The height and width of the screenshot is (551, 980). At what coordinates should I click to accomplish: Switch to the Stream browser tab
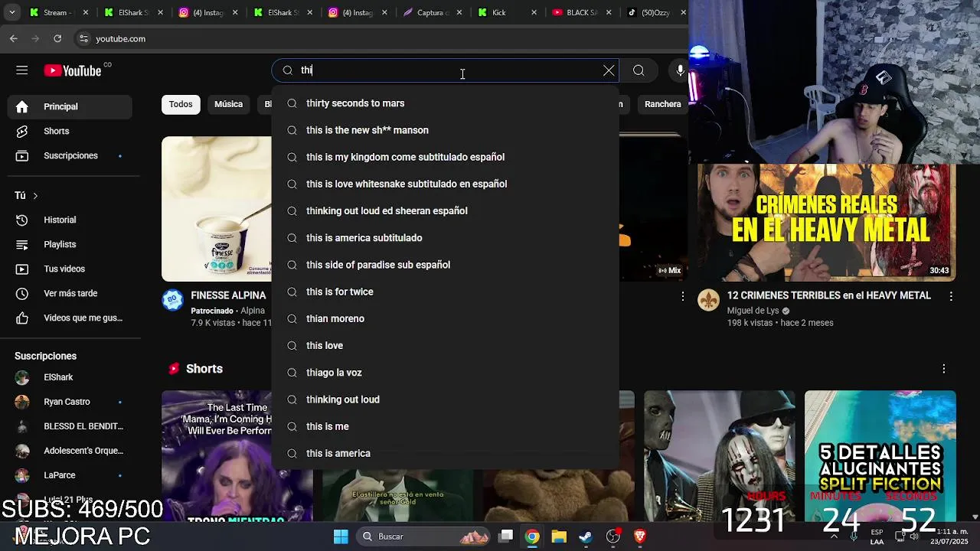[x=58, y=12]
